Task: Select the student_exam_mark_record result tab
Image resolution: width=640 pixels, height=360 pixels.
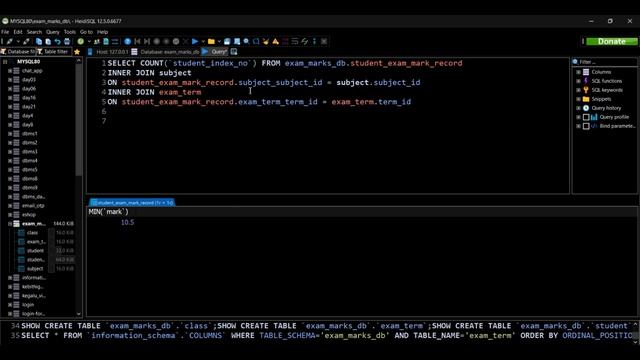Action: (x=133, y=202)
